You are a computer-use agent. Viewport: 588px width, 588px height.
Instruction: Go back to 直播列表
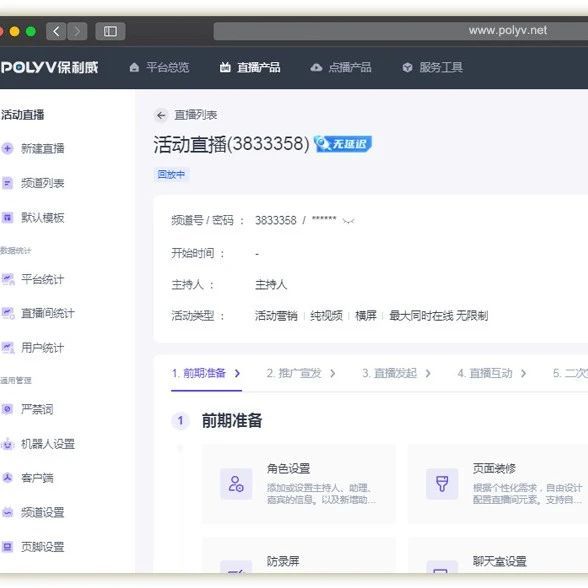pyautogui.click(x=196, y=115)
